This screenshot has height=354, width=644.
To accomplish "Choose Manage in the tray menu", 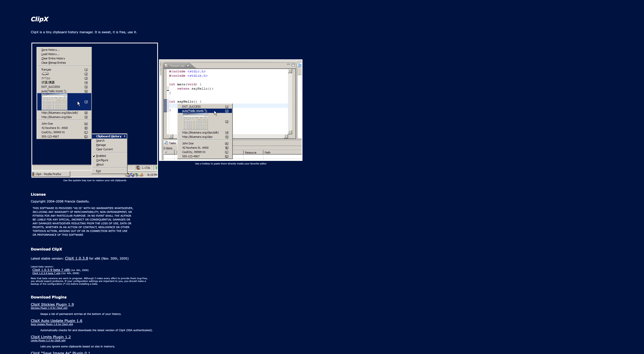I will (x=109, y=145).
